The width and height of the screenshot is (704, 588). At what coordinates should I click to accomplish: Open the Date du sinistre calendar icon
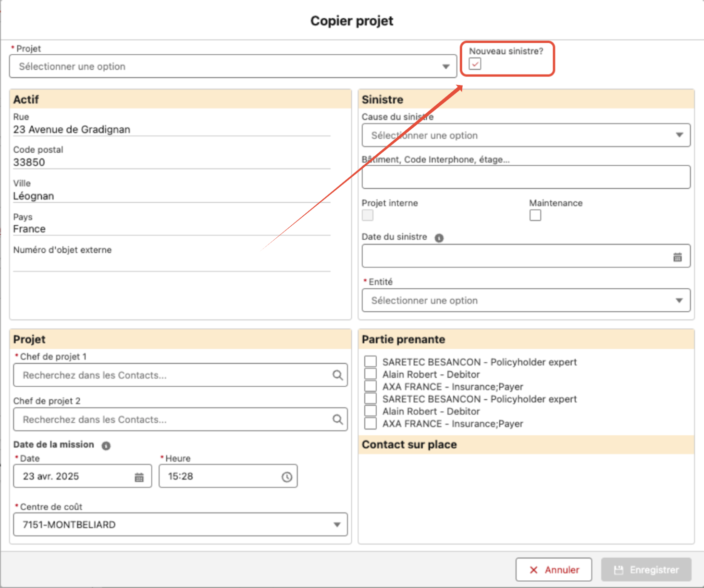pos(677,257)
